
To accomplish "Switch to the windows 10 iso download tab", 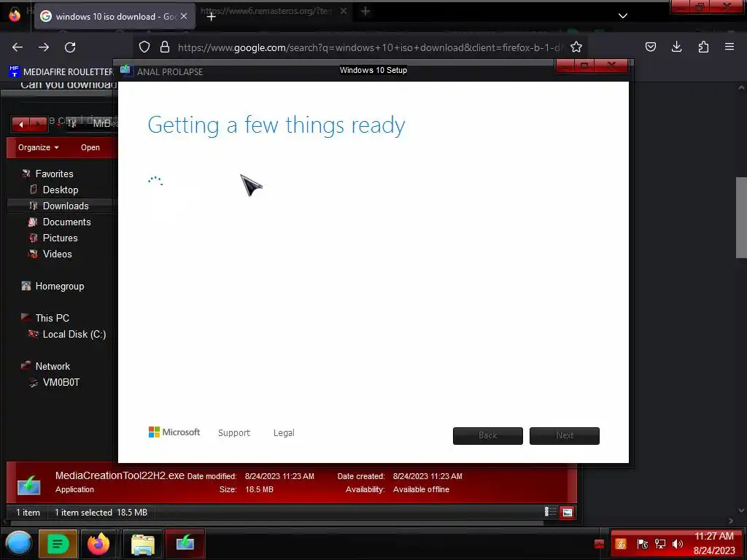I will [115, 16].
